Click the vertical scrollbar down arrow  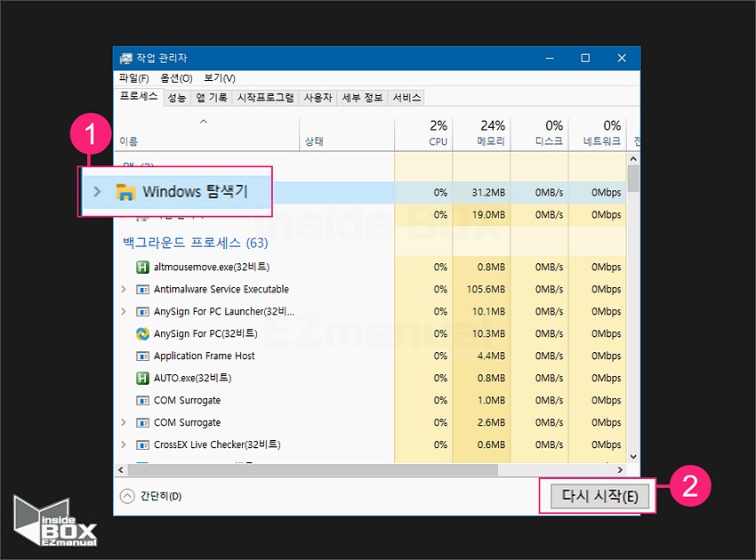click(633, 457)
